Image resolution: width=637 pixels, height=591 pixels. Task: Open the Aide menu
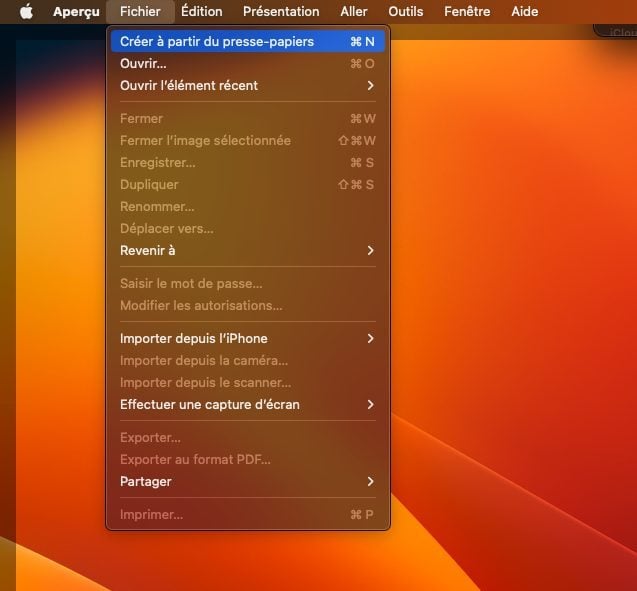pyautogui.click(x=524, y=11)
